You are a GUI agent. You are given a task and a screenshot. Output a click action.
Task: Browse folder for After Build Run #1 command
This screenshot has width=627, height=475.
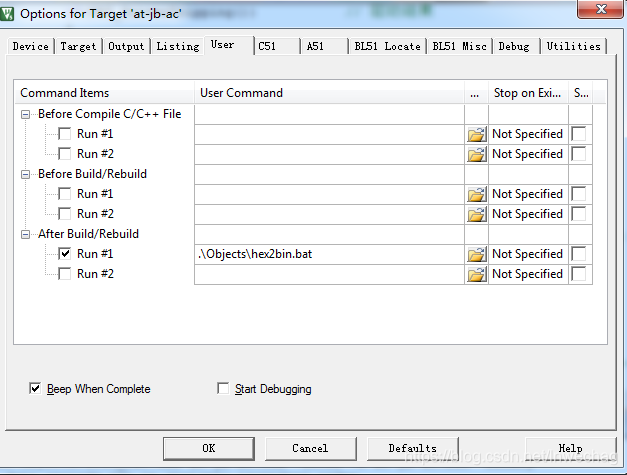(476, 254)
